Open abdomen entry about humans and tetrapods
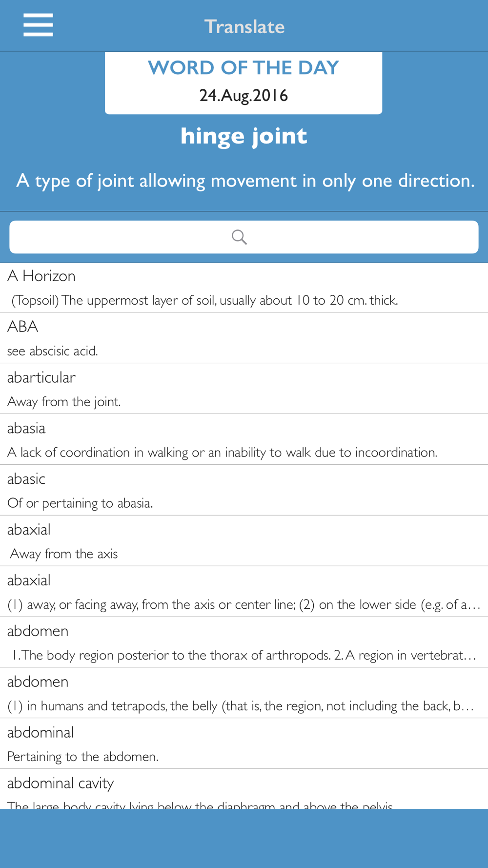 (x=244, y=693)
